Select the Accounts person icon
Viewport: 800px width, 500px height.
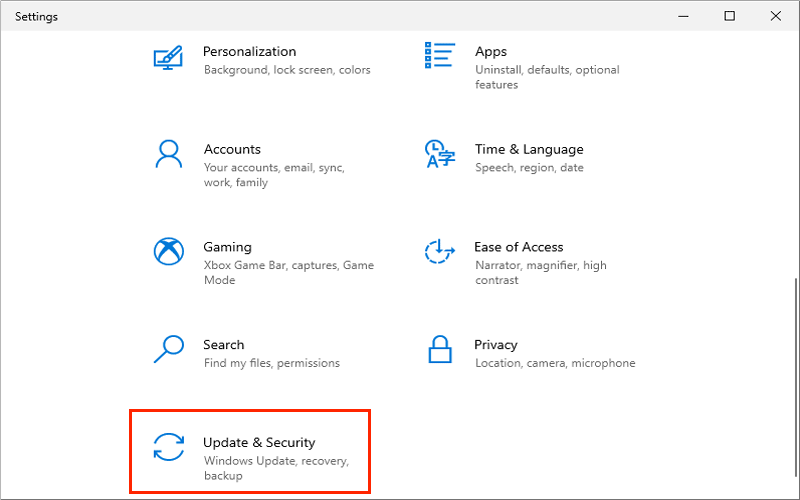[x=168, y=154]
